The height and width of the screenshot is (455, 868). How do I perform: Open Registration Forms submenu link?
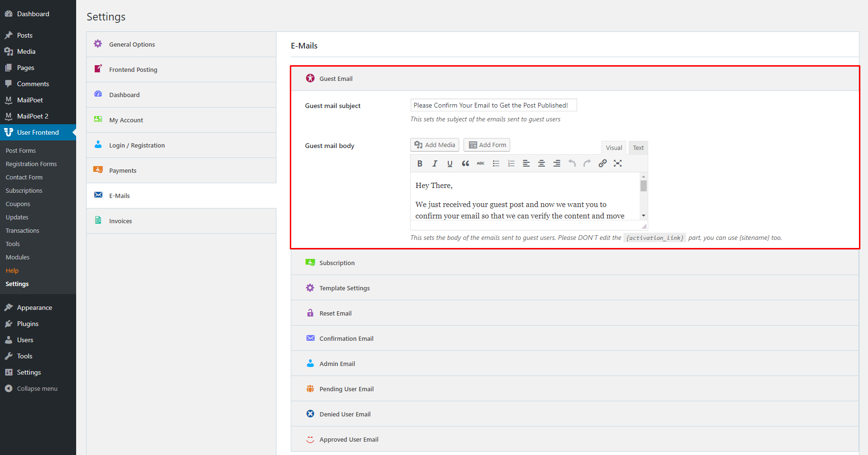click(x=31, y=164)
